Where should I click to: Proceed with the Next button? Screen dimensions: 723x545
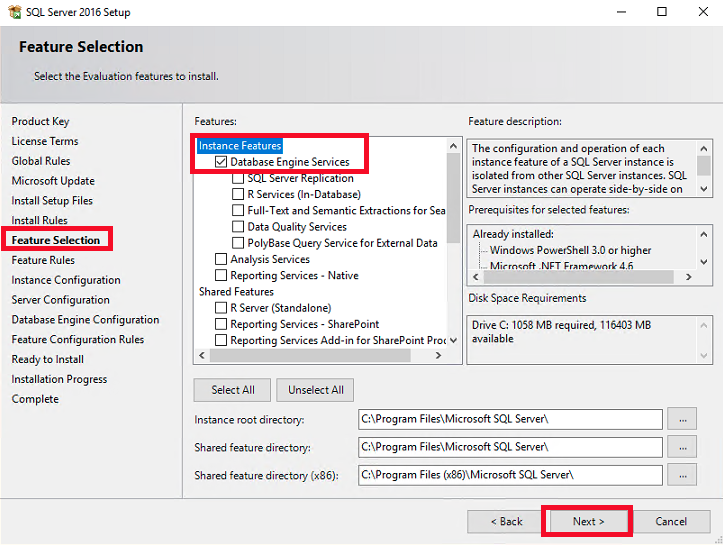(x=588, y=521)
